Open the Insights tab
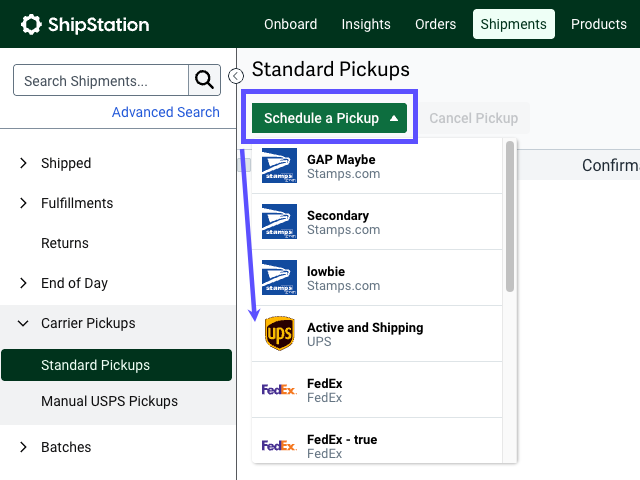 click(x=366, y=24)
